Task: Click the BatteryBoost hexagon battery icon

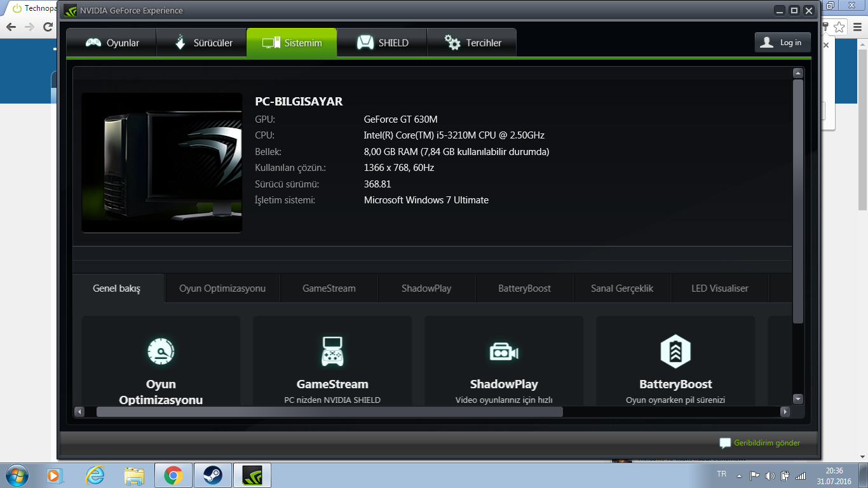Action: (x=675, y=351)
